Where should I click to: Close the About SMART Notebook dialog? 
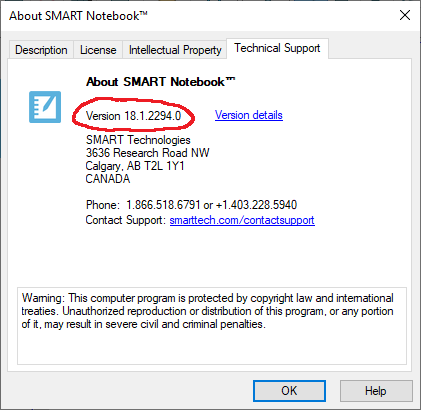click(405, 15)
